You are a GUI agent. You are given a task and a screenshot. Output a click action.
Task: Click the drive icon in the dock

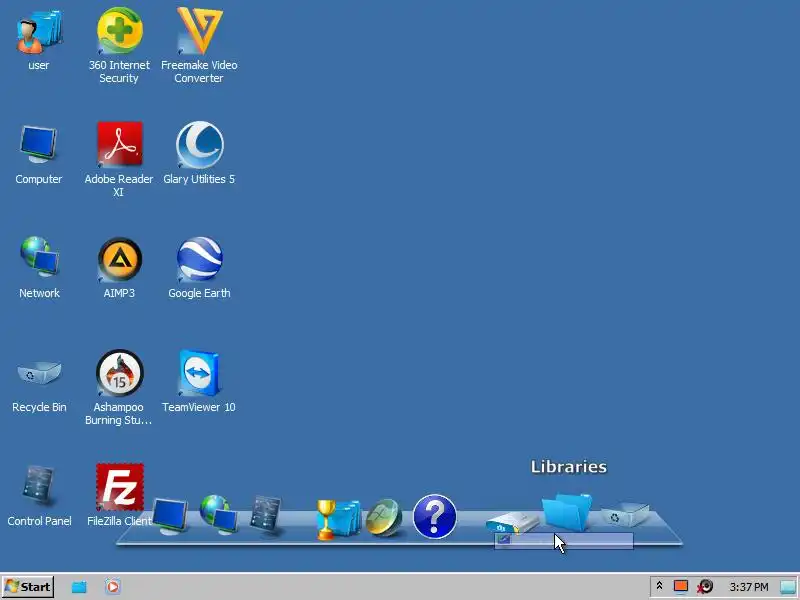(x=512, y=523)
